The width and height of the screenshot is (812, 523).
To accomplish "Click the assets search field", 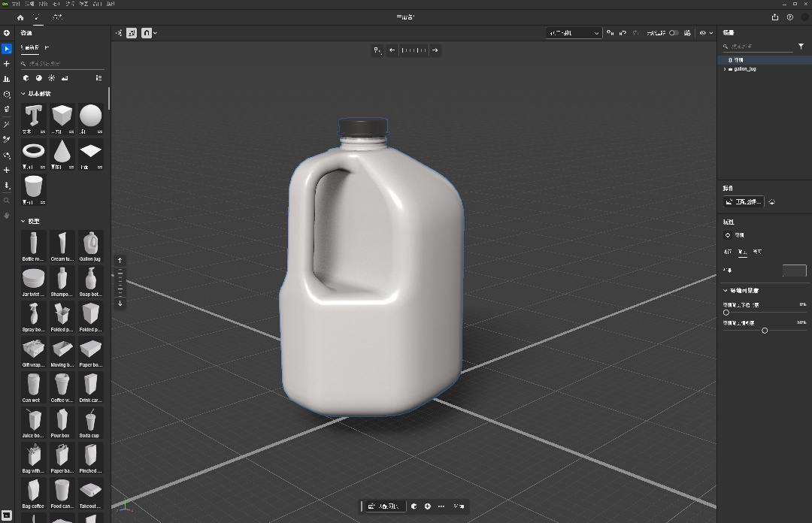I will (62, 64).
